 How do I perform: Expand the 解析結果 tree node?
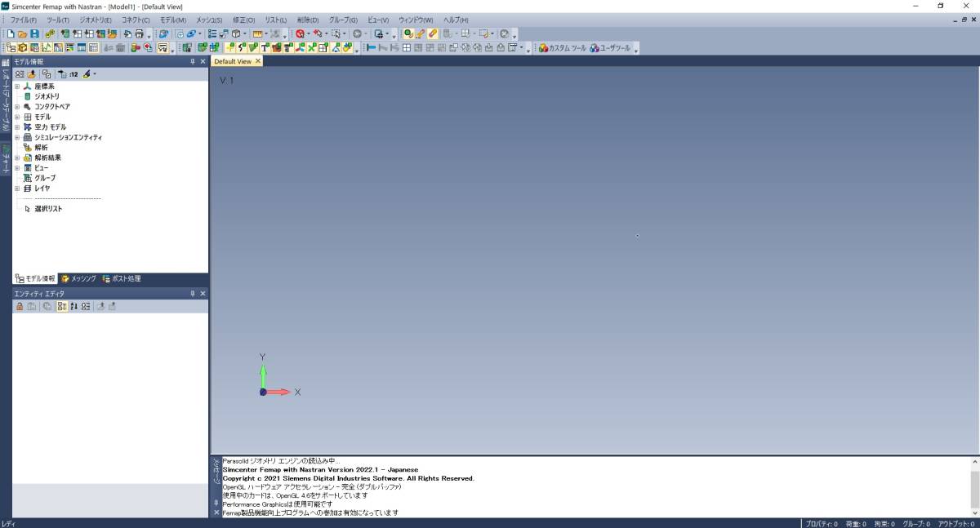point(17,158)
